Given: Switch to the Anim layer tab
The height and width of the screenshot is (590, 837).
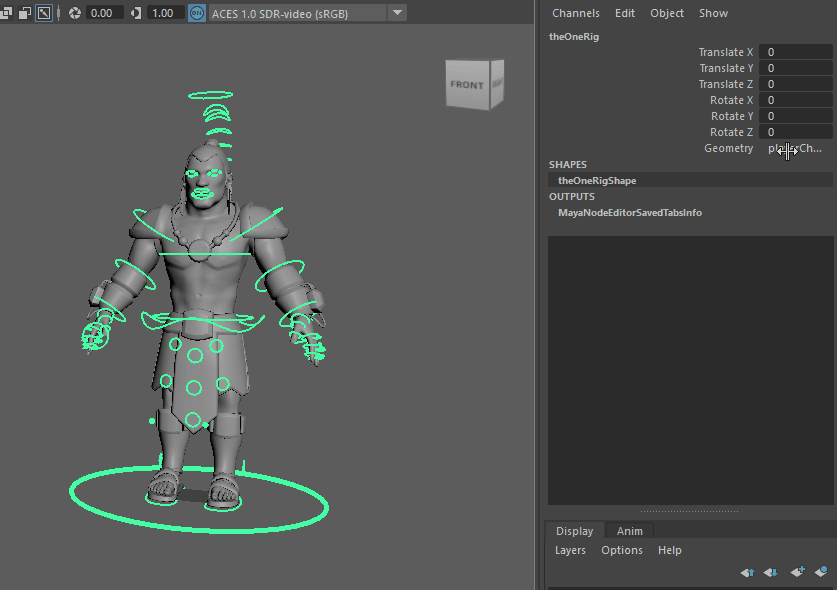Looking at the screenshot, I should pyautogui.click(x=630, y=531).
